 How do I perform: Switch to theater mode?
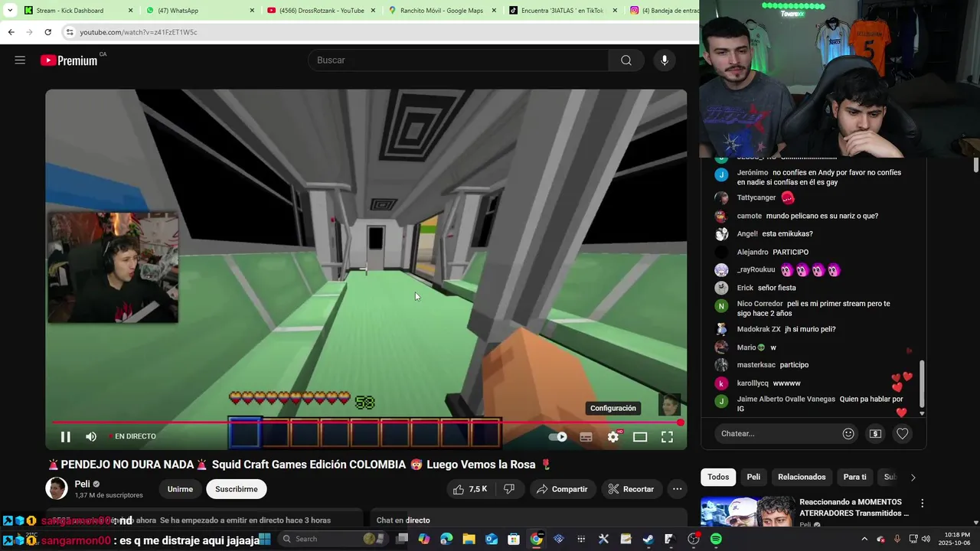pyautogui.click(x=640, y=437)
